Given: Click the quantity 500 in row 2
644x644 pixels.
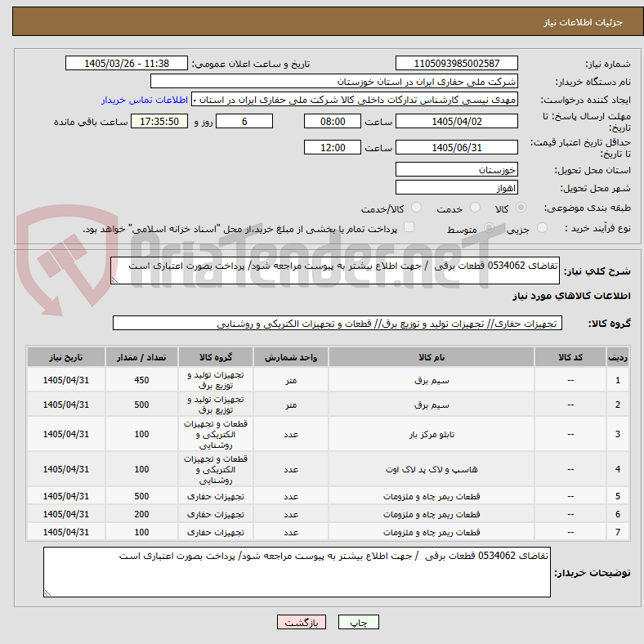Looking at the screenshot, I should [x=141, y=405].
